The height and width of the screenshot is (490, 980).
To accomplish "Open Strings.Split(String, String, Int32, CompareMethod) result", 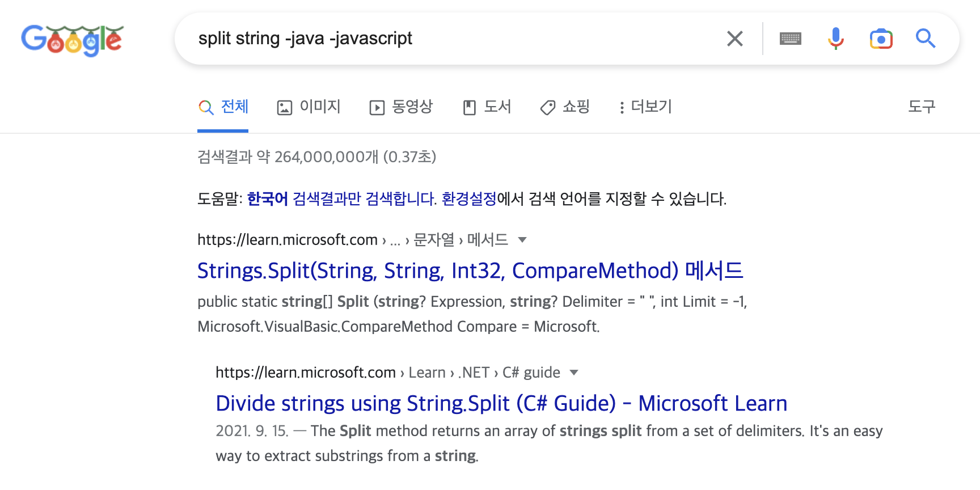I will click(x=470, y=271).
